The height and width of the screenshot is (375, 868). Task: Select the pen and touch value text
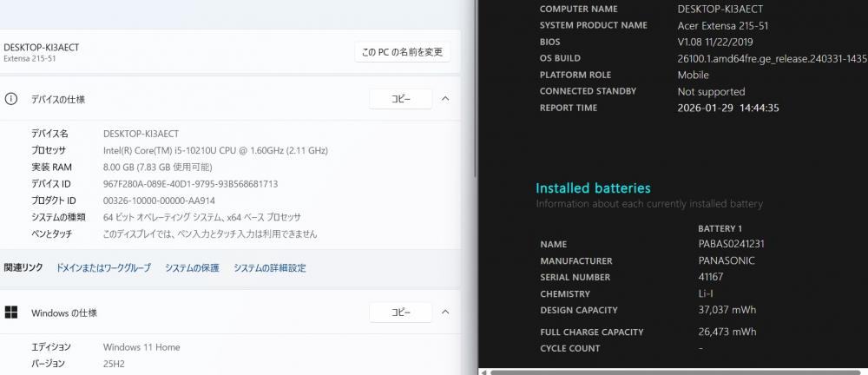[x=210, y=234]
